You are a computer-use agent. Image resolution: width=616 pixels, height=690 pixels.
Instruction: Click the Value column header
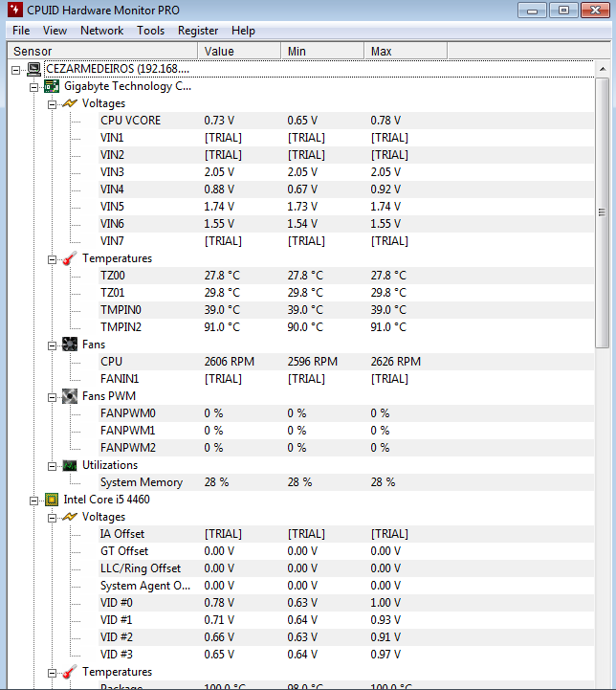click(239, 51)
